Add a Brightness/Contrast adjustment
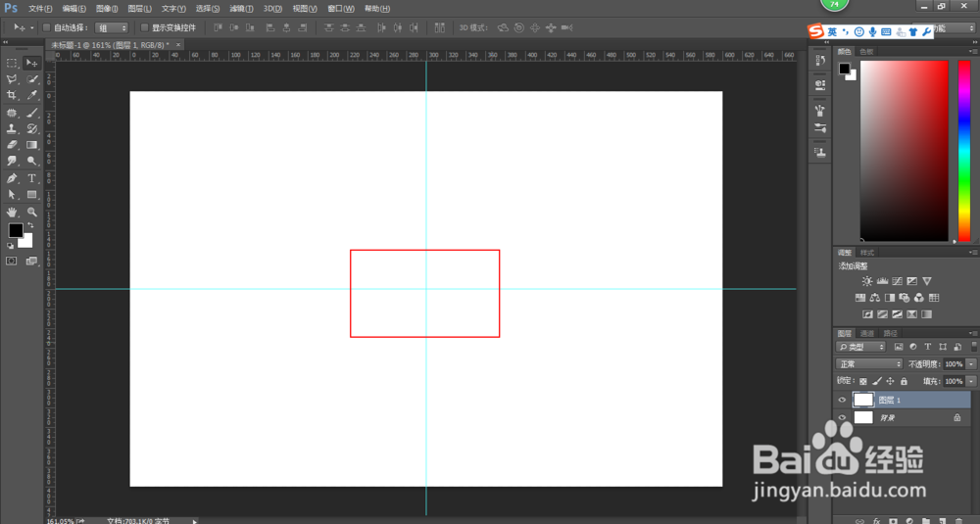 867,282
